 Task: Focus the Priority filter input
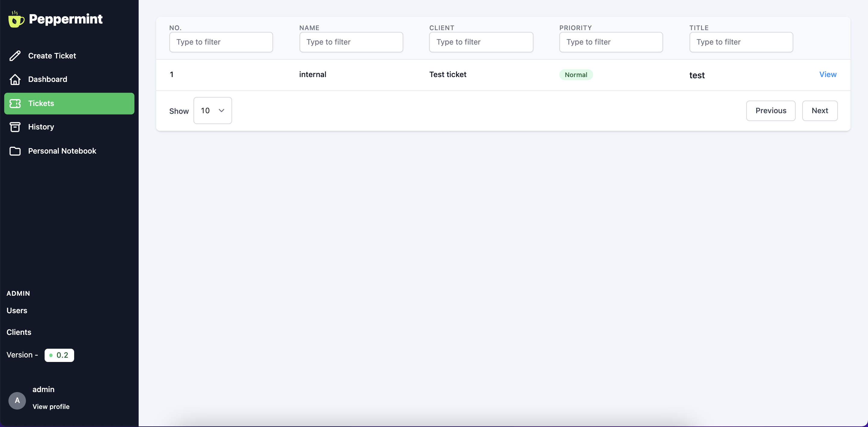[611, 42]
